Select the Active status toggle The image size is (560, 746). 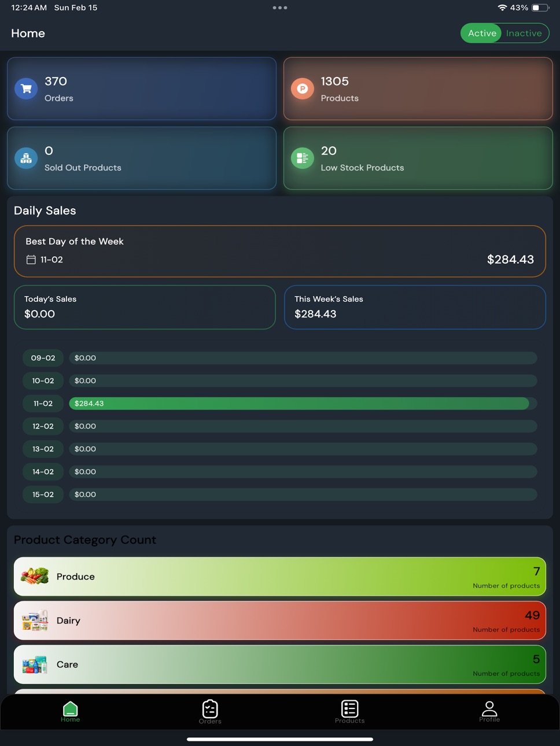482,33
